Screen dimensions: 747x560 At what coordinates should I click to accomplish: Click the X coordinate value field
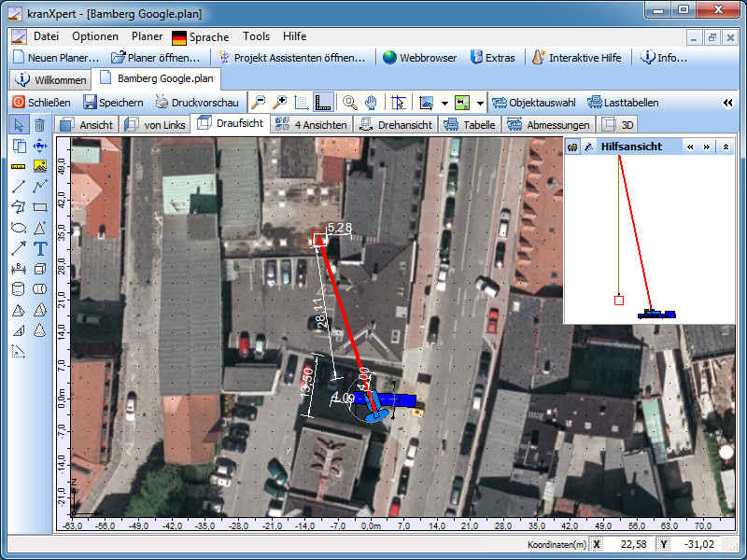click(x=631, y=543)
